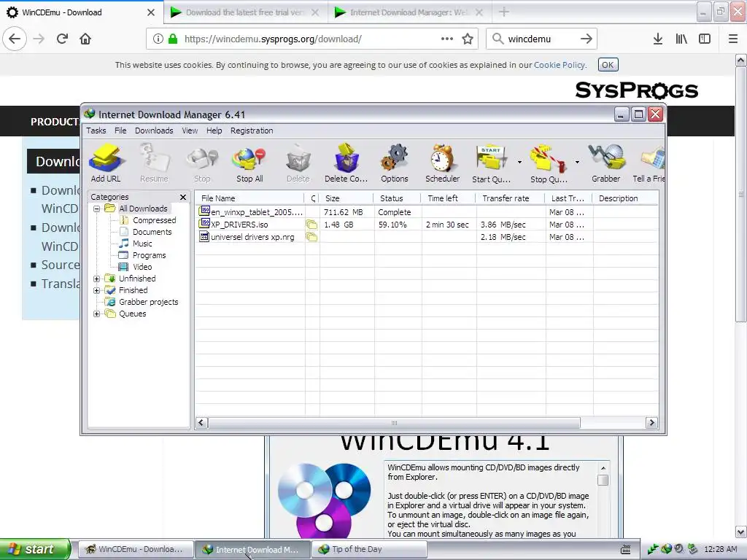
Task: Open the Grabber tool icon
Action: point(606,163)
